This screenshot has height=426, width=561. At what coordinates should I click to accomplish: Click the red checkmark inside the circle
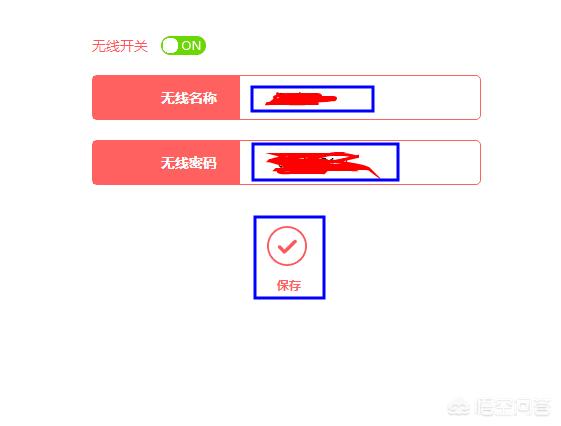pos(287,246)
